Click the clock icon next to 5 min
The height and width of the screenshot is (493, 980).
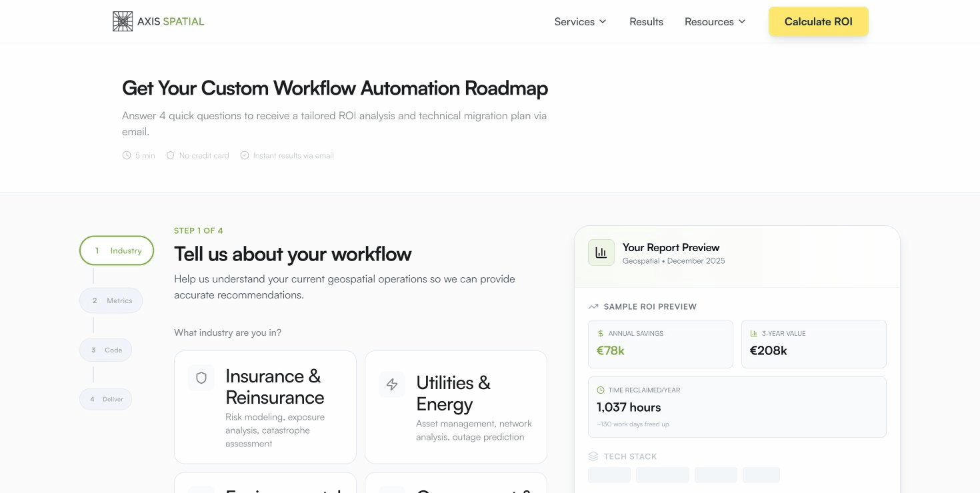pos(127,155)
